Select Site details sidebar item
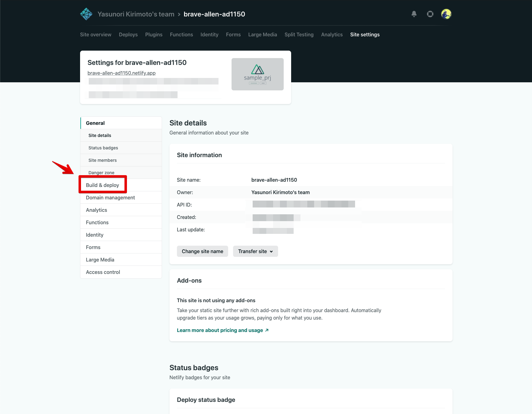This screenshot has width=532, height=414. click(121, 135)
